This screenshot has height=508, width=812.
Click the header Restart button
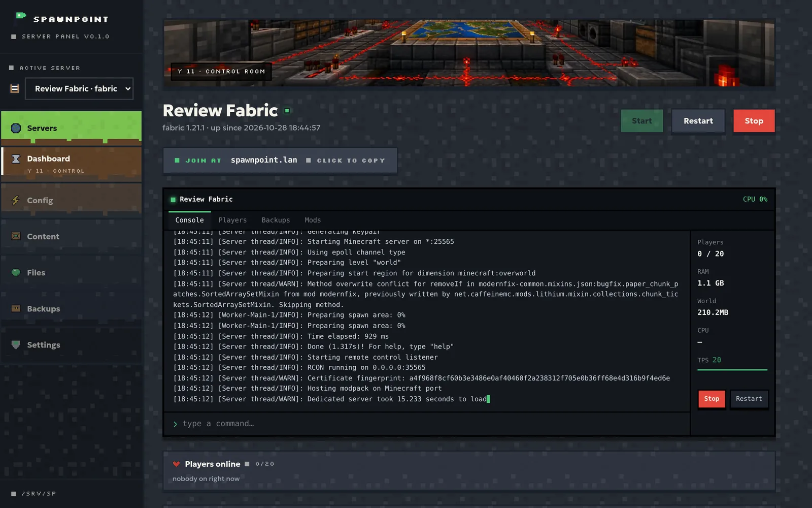pyautogui.click(x=698, y=121)
